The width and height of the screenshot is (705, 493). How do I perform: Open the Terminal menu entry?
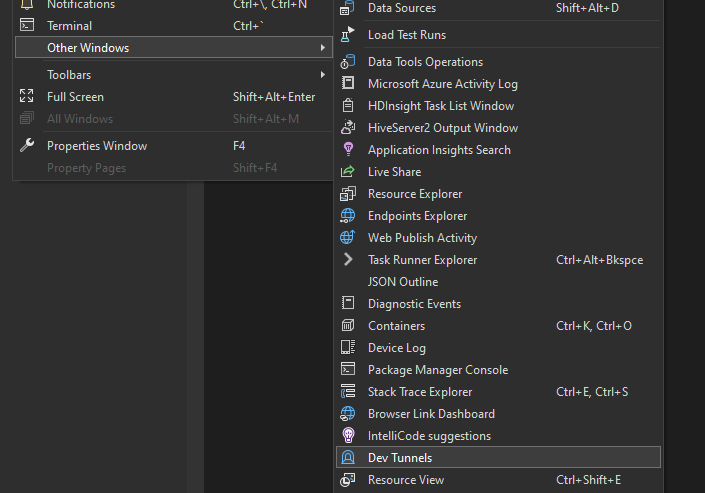tap(69, 26)
